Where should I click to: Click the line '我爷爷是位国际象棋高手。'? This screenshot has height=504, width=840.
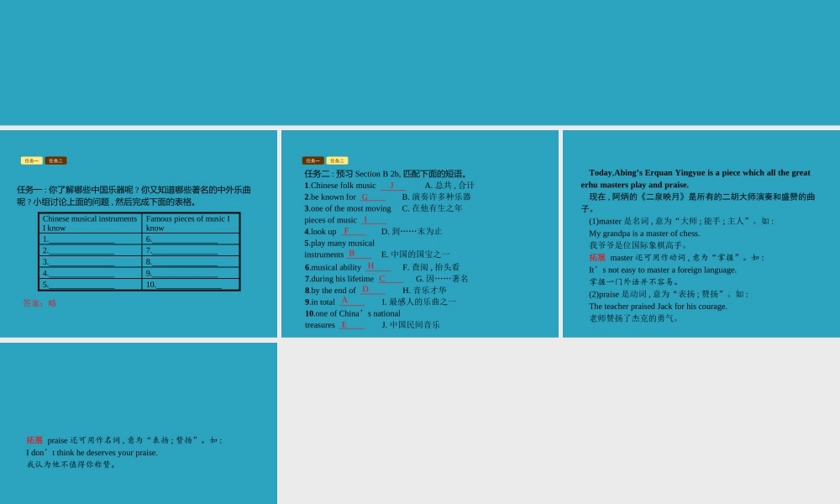pyautogui.click(x=638, y=245)
